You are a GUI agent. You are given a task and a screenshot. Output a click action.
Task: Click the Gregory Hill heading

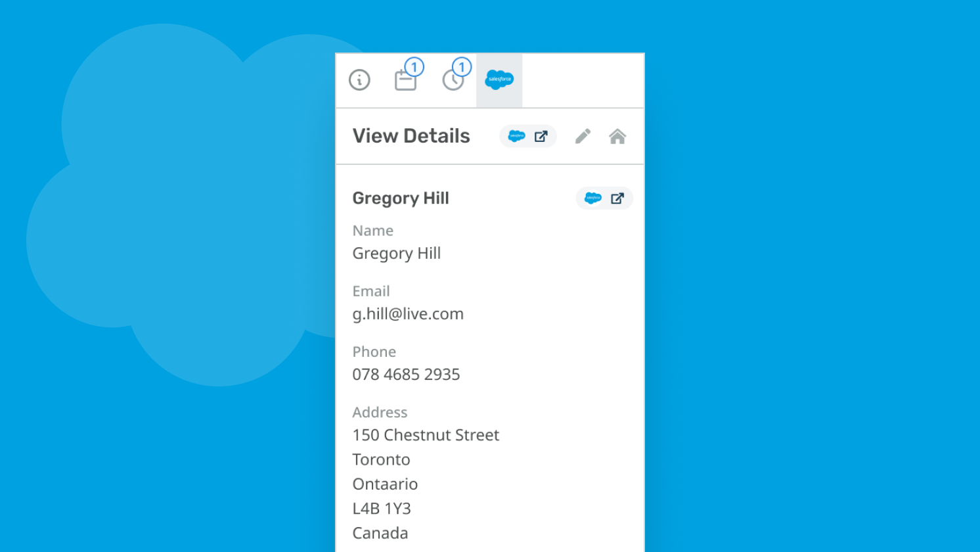pyautogui.click(x=401, y=198)
